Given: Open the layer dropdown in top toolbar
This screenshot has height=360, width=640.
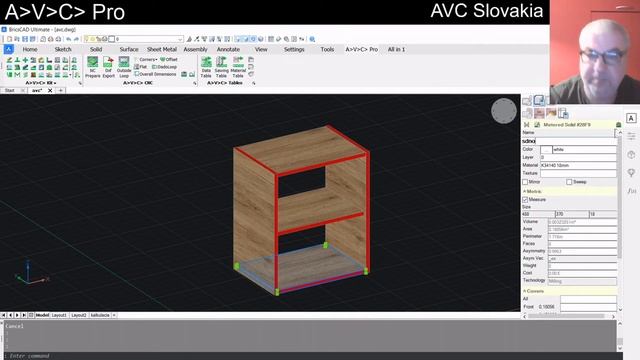Looking at the screenshot, I should pos(180,39).
